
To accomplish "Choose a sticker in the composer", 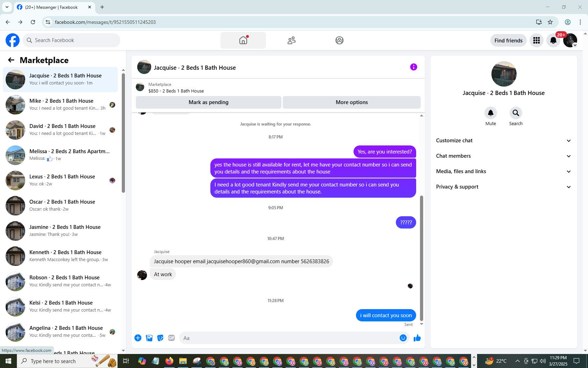I will [160, 338].
